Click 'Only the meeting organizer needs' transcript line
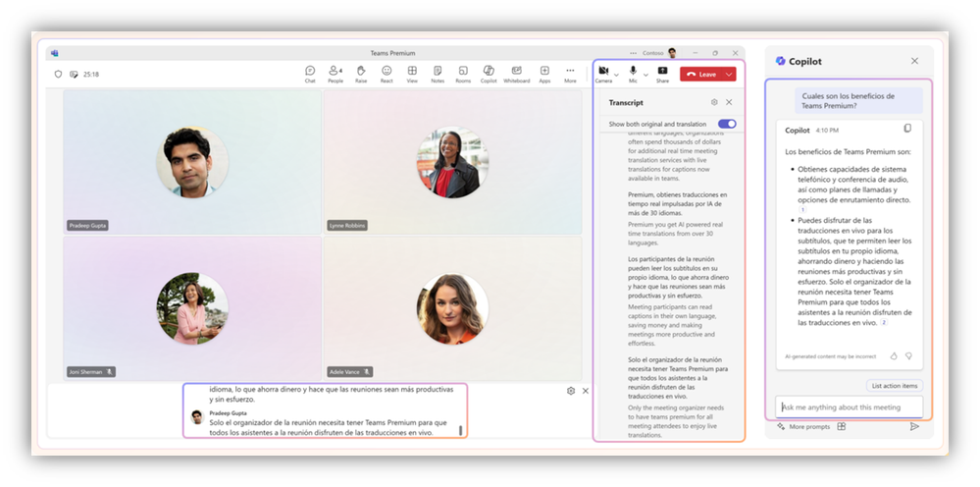The height and width of the screenshot is (487, 980). coord(676,421)
